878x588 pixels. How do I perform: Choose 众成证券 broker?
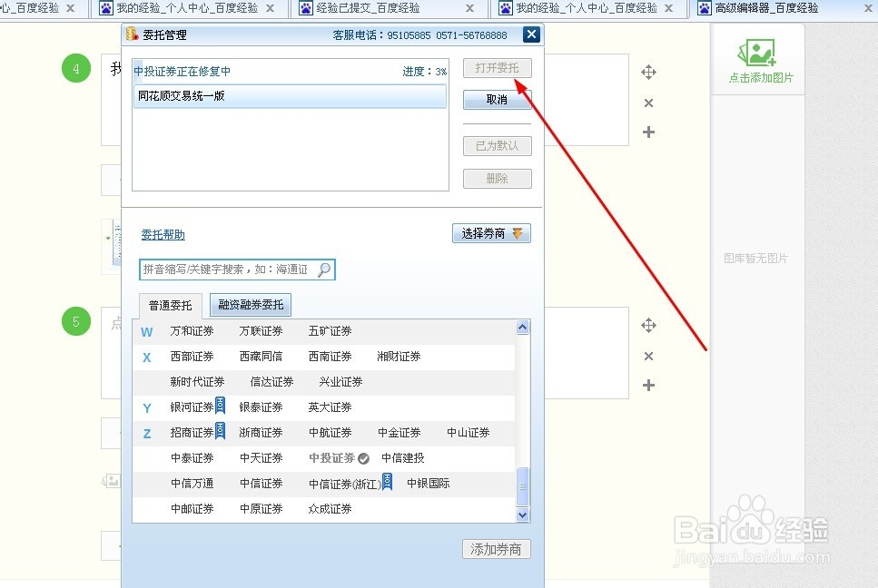click(x=330, y=509)
